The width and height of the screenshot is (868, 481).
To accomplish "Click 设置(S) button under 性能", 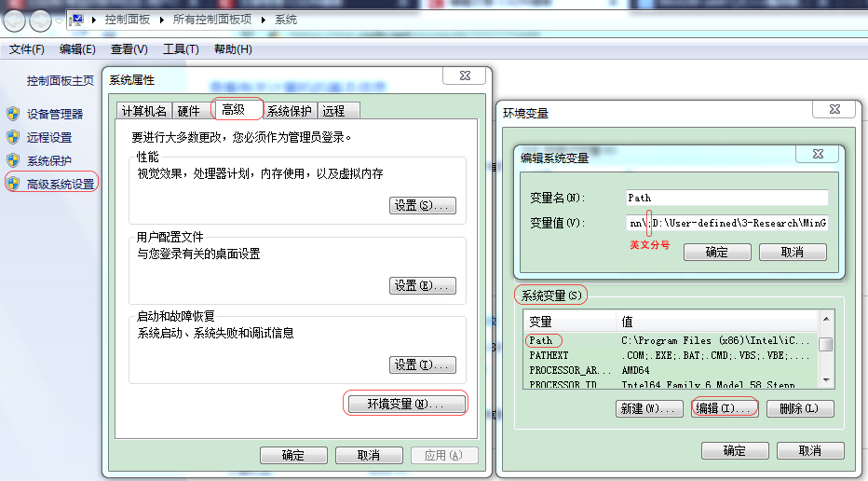I will tap(423, 206).
